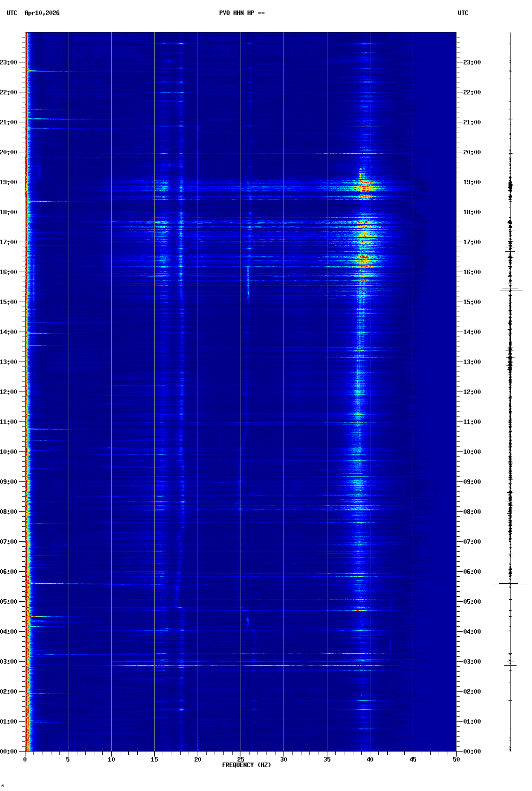Image resolution: width=532 pixels, height=791 pixels.
Task: Click the red 40 Hz hotspot near 19:00
Action: (x=365, y=186)
